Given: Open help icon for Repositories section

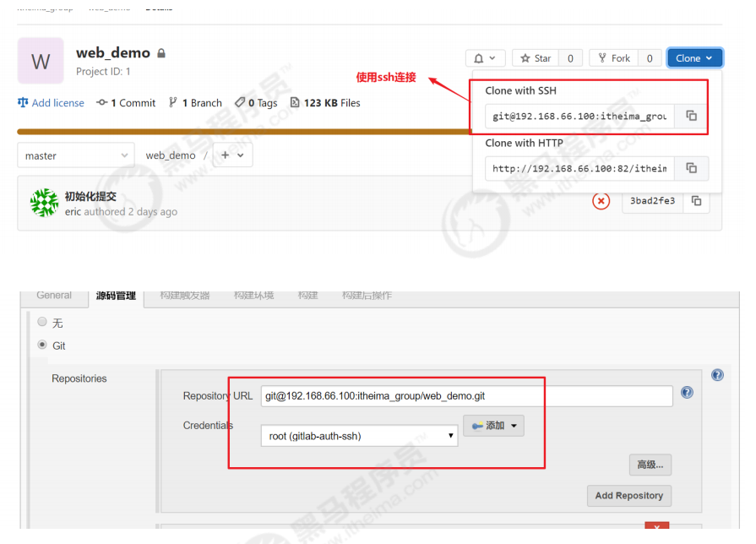Looking at the screenshot, I should pos(717,375).
